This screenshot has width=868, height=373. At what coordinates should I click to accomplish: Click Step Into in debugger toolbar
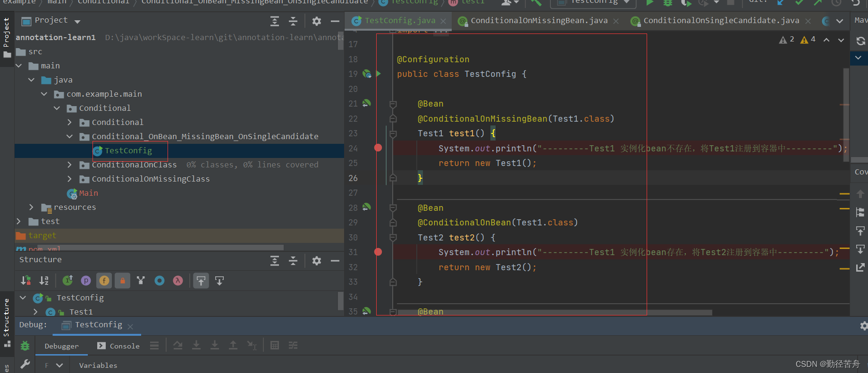pos(196,346)
